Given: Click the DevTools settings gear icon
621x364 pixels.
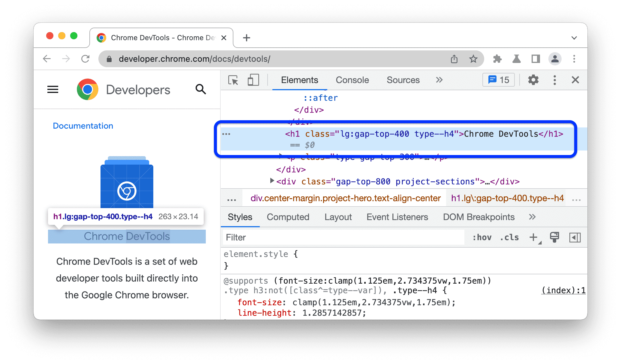Looking at the screenshot, I should pyautogui.click(x=532, y=81).
